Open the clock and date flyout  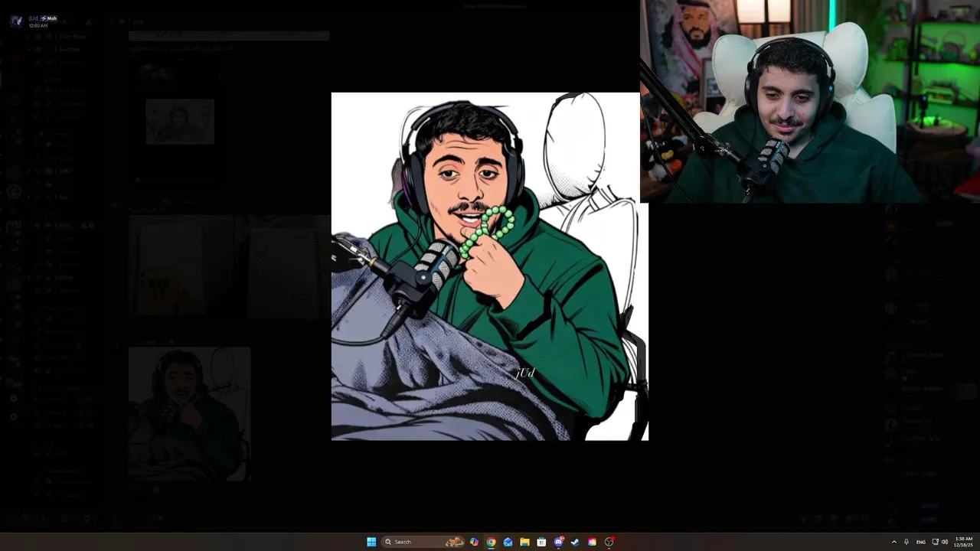coord(963,542)
